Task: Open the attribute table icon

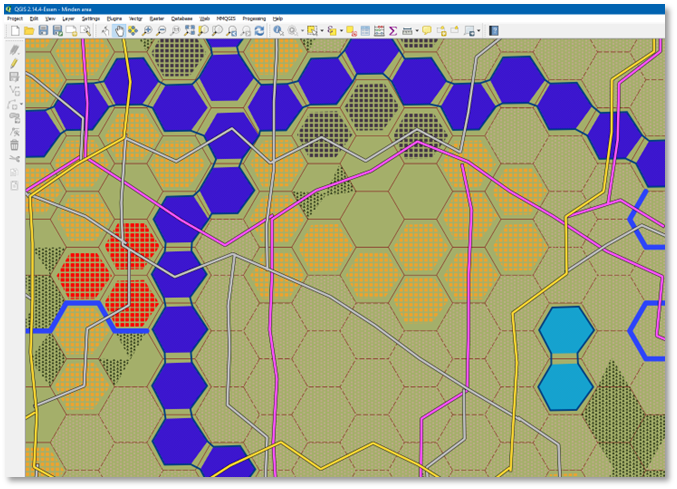Action: 365,31
